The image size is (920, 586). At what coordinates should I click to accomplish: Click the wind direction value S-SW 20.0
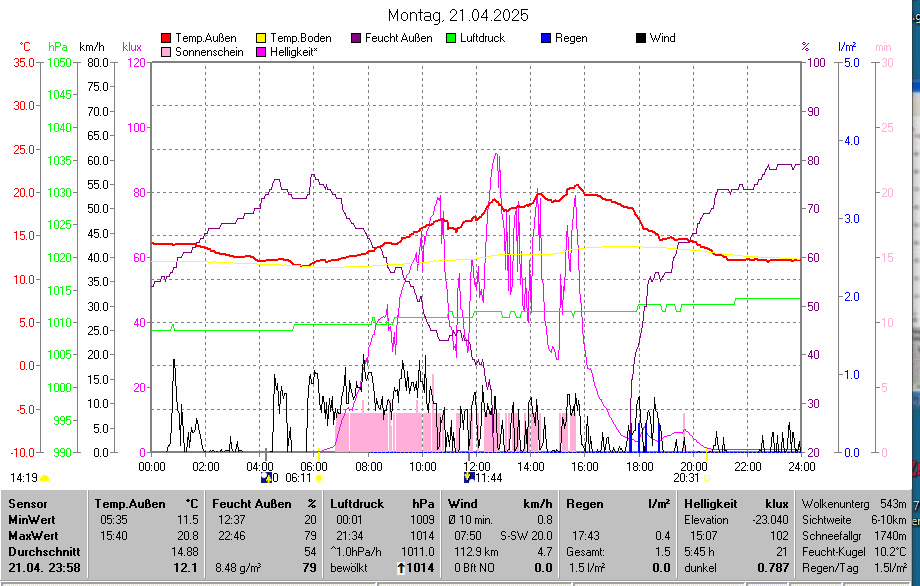pyautogui.click(x=526, y=536)
